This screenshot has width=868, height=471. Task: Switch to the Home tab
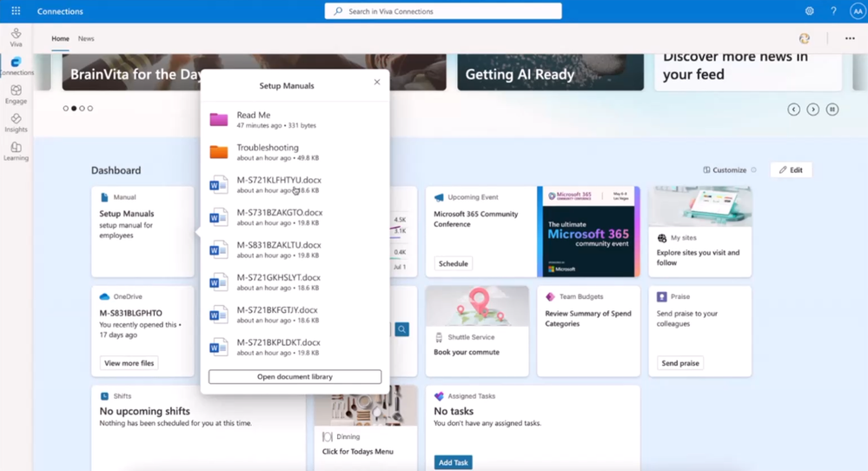click(60, 39)
